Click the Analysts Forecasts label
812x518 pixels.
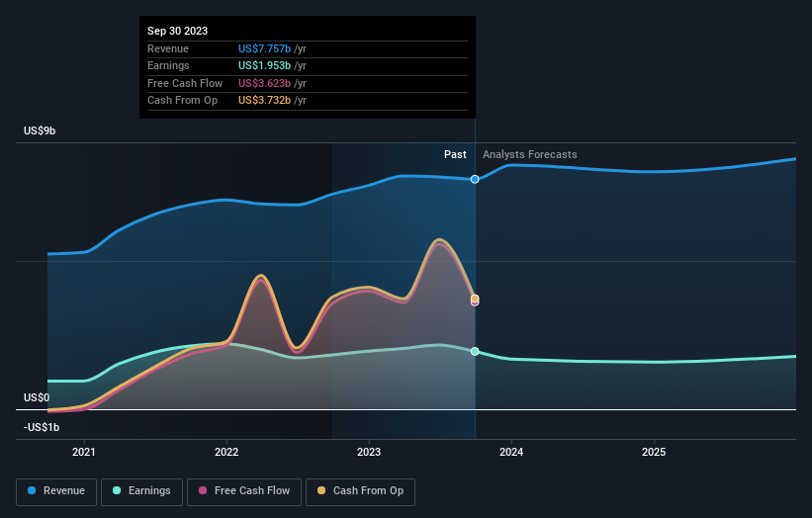tap(530, 154)
